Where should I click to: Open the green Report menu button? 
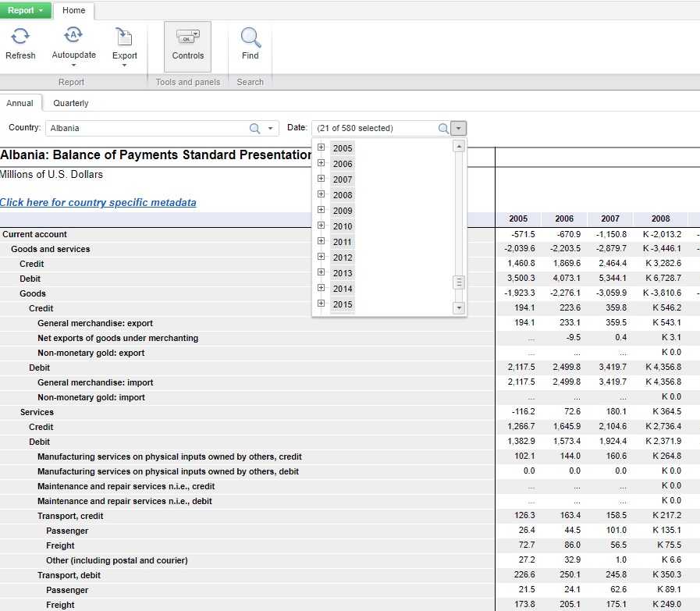[26, 10]
